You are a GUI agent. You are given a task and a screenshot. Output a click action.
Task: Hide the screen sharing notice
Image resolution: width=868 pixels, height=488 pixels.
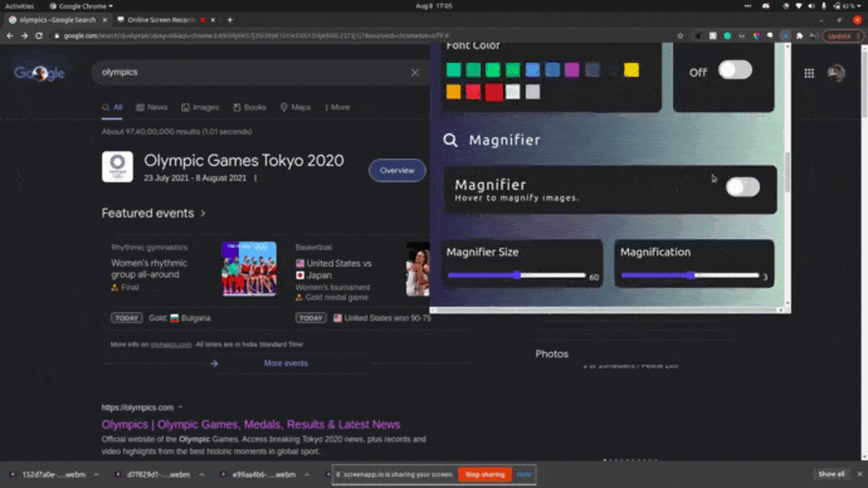(x=524, y=474)
